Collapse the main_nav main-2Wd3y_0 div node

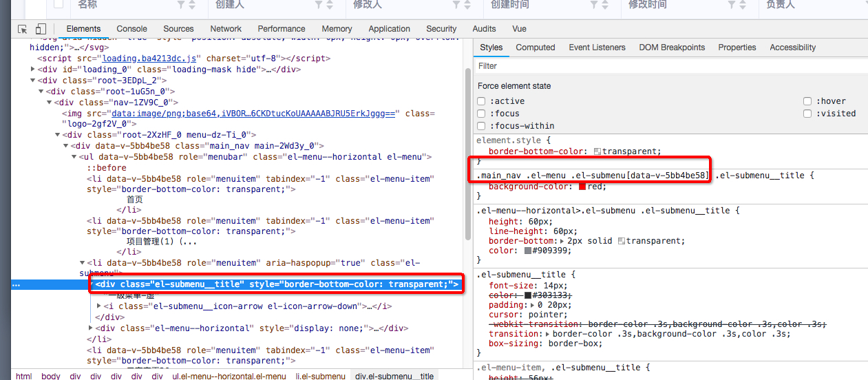[67, 146]
